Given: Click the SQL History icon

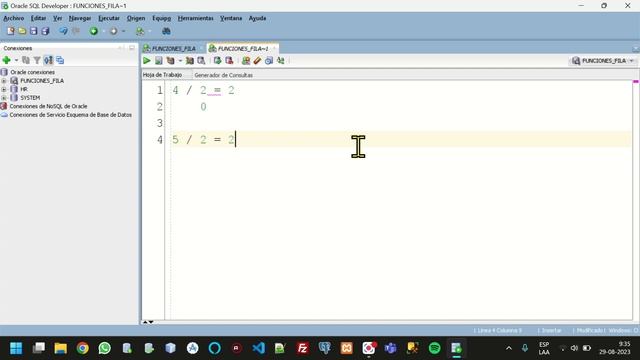Looking at the screenshot, I should point(269,61).
